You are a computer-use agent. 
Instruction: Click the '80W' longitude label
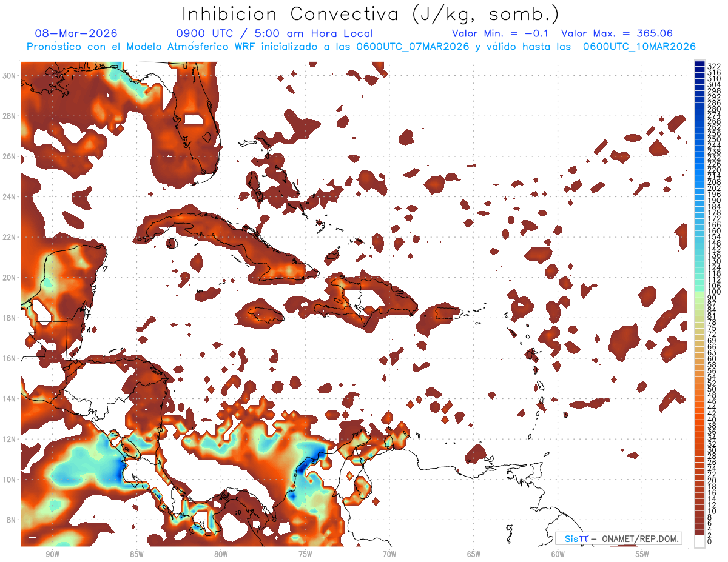(221, 554)
